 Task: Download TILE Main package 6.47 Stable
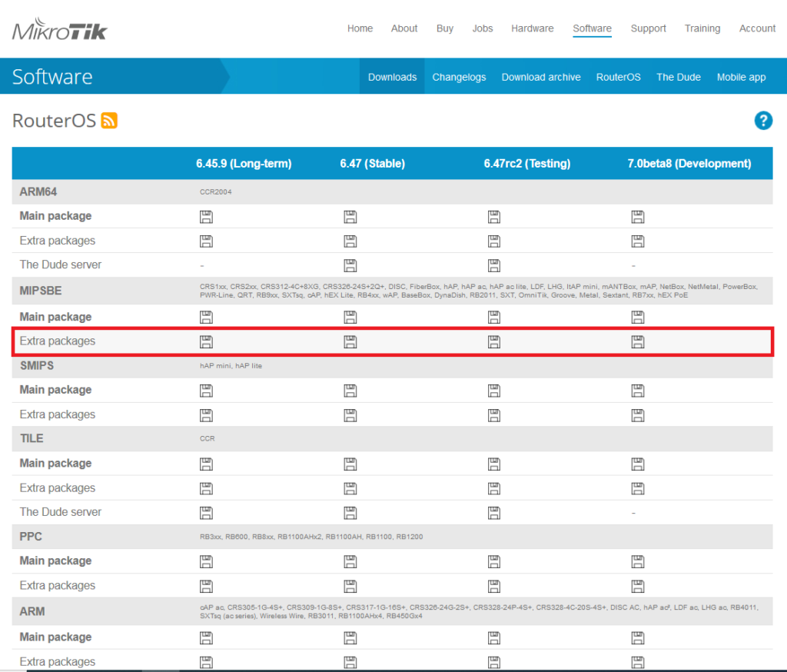point(350,464)
